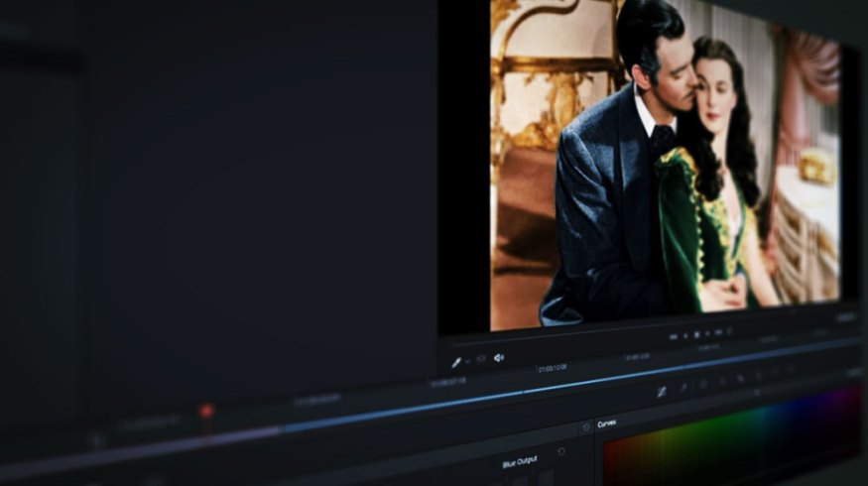Viewport: 868px width, 486px height.
Task: Click the round icon left of Curves title
Action: point(585,426)
